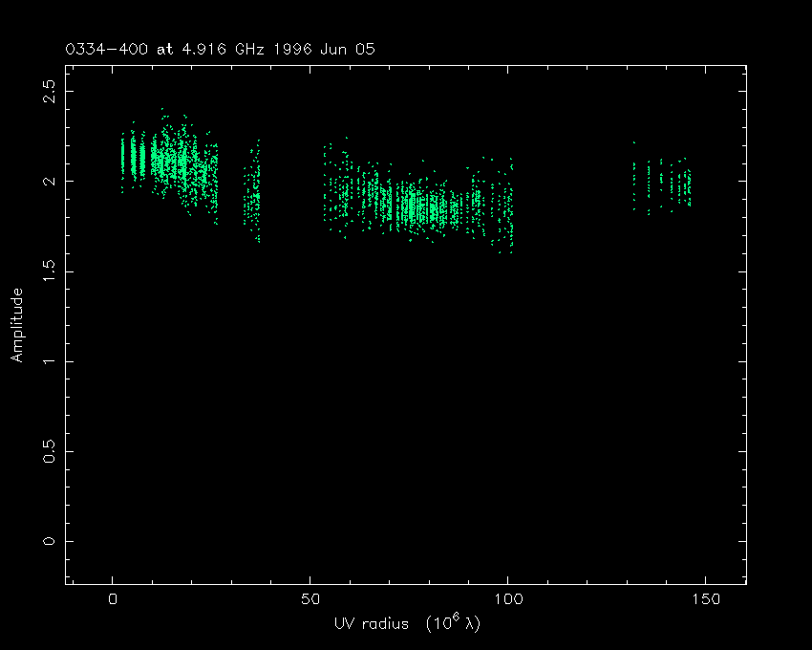Click the y-axis tick label "1"

[52, 361]
